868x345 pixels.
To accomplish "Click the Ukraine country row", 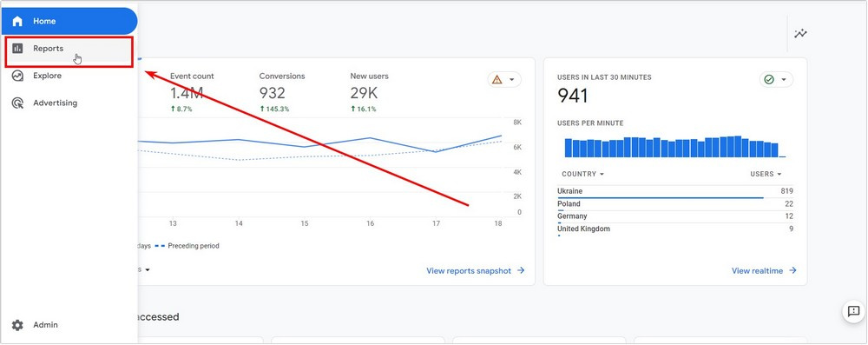I will pyautogui.click(x=675, y=192).
